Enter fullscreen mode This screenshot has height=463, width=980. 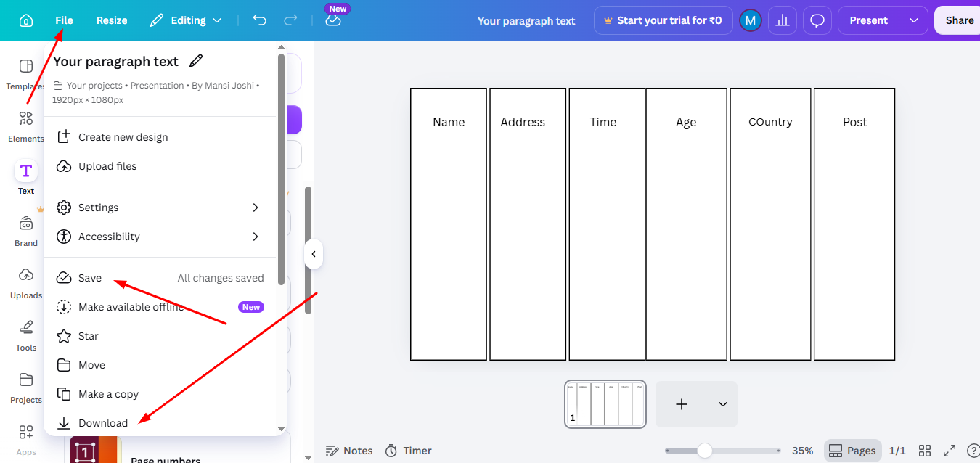point(949,451)
